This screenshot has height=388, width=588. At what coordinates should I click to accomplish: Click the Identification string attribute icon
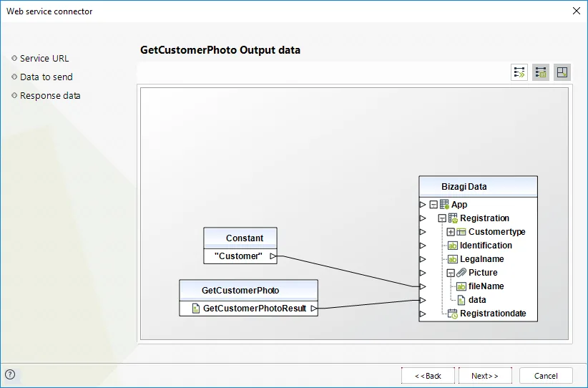[x=453, y=246]
